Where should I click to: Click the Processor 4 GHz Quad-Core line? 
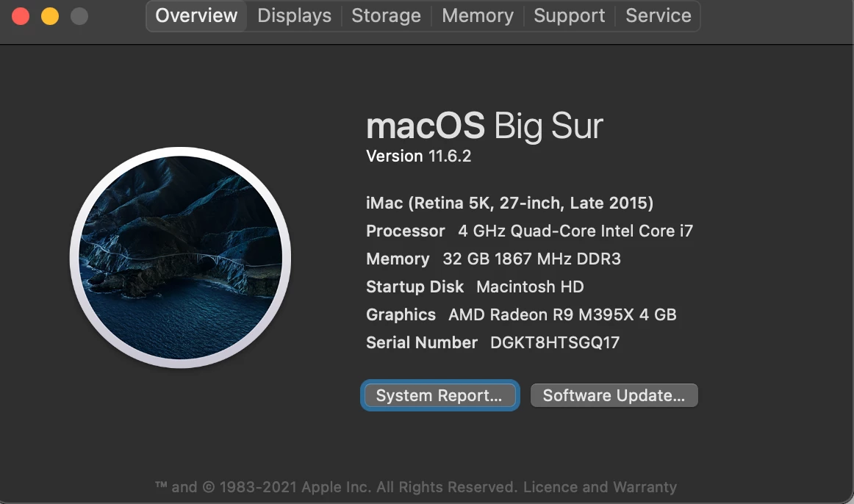529,231
